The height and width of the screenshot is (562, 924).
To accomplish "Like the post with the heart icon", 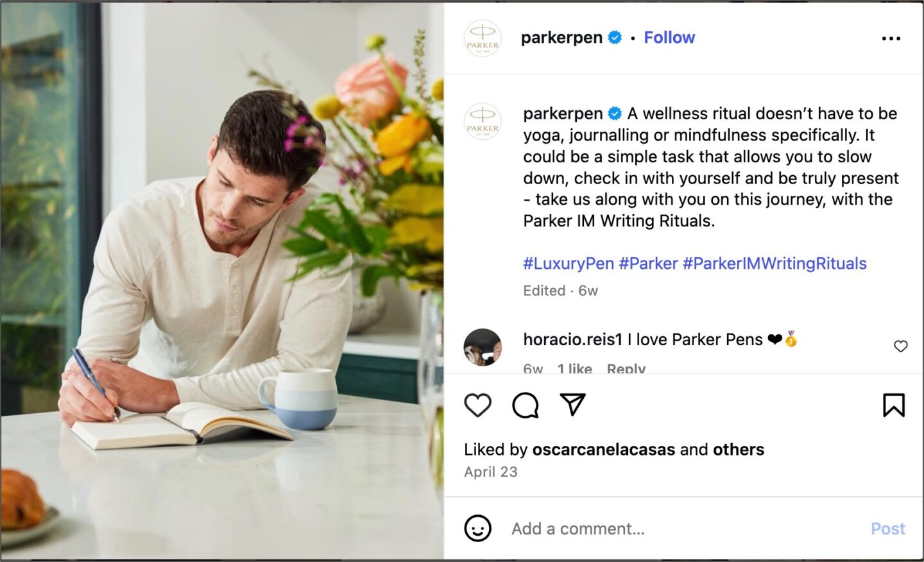I will pos(477,405).
